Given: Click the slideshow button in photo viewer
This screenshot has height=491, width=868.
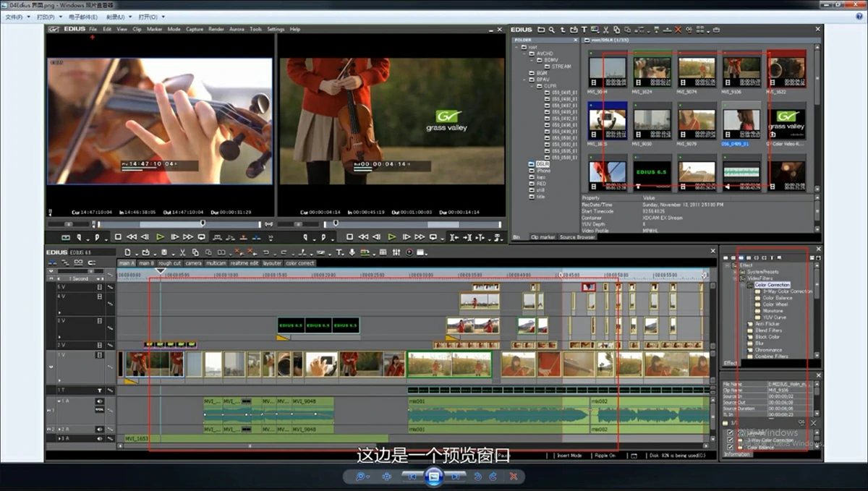Looking at the screenshot, I should 433,476.
